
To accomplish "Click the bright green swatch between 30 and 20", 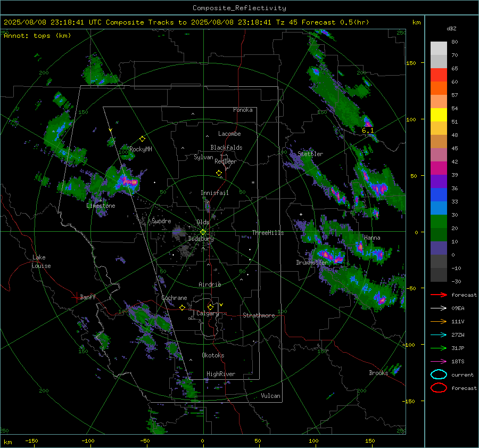I will (439, 222).
